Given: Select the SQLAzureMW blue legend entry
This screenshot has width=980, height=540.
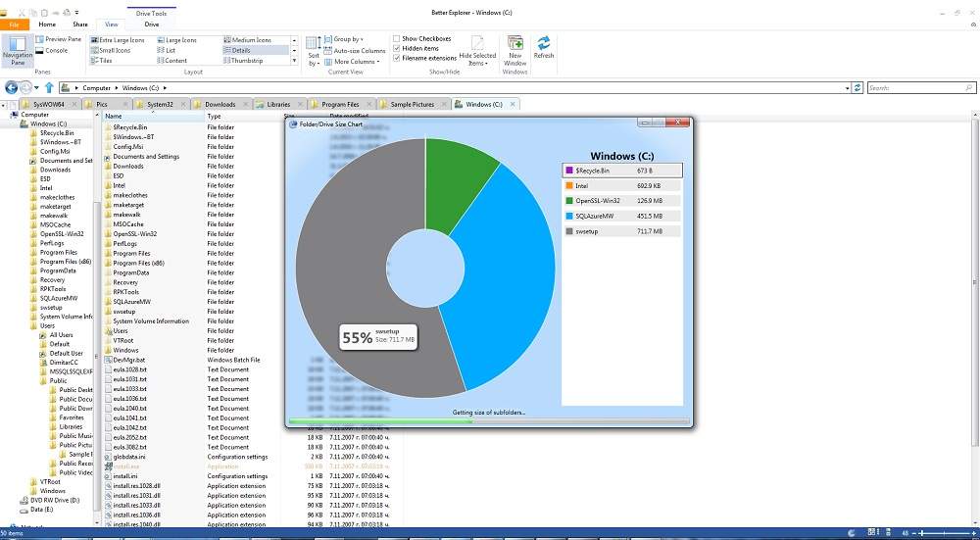Looking at the screenshot, I should [x=622, y=217].
